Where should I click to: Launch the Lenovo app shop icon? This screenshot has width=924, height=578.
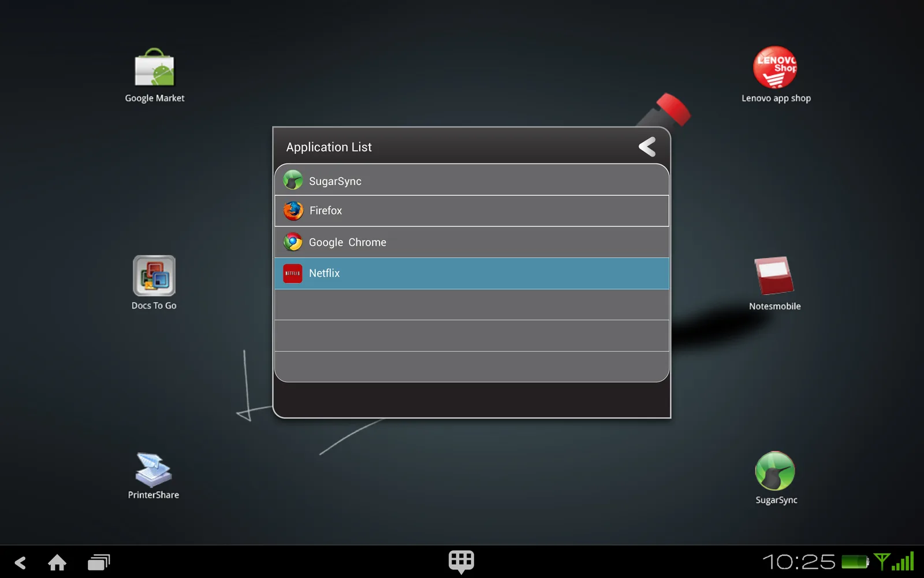coord(775,67)
